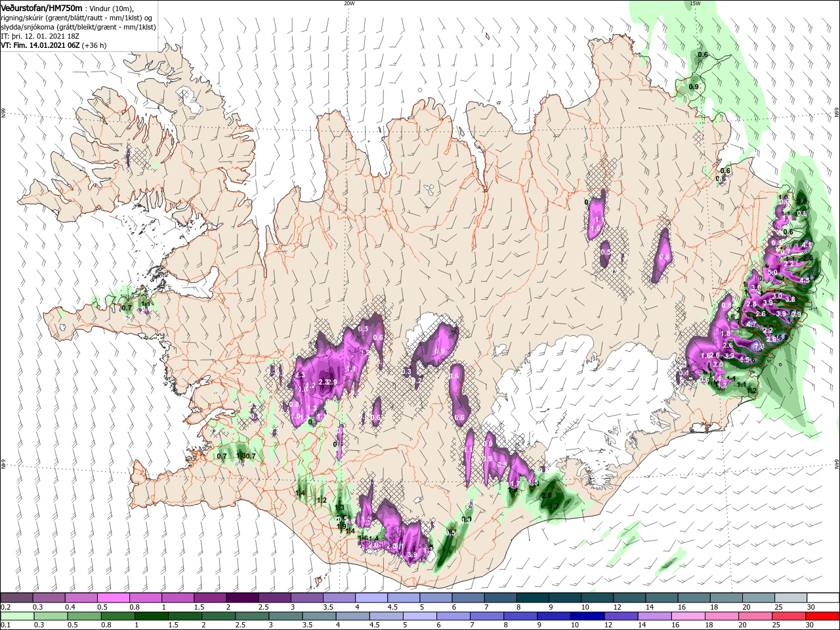Pick the dark purple swatch labeled 2, upper legend row
Screen dimensions: 840x630
(x=242, y=598)
